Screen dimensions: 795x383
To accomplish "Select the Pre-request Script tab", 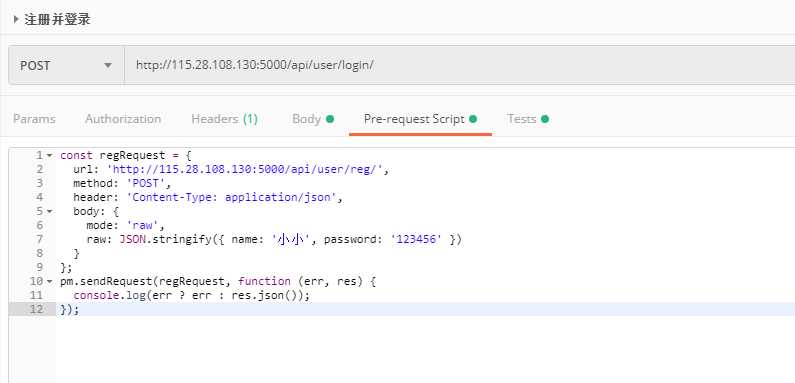I will 420,119.
